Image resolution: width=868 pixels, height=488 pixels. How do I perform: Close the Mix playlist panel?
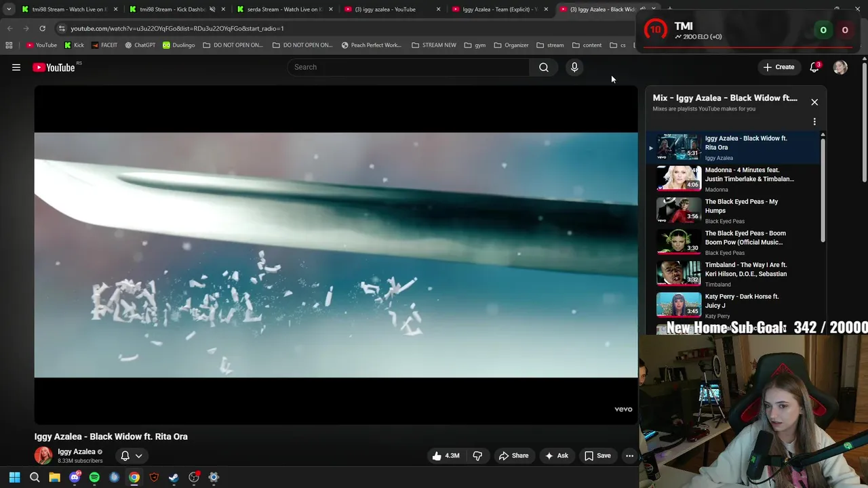[814, 102]
